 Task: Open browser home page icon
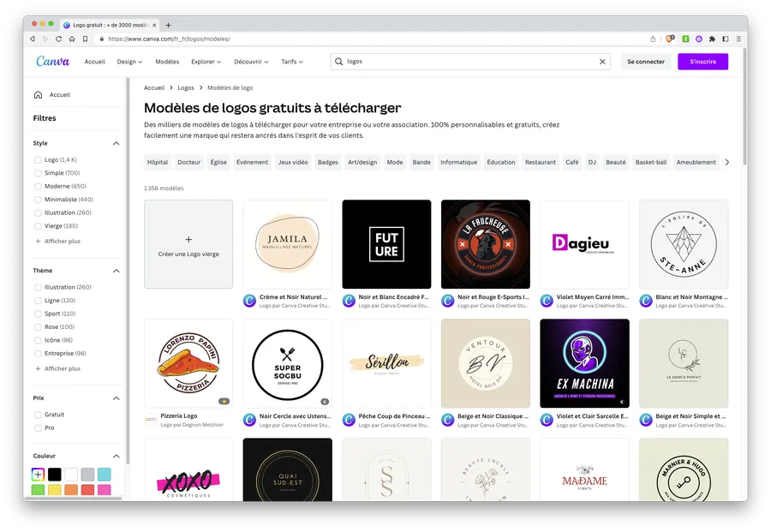pyautogui.click(x=72, y=39)
